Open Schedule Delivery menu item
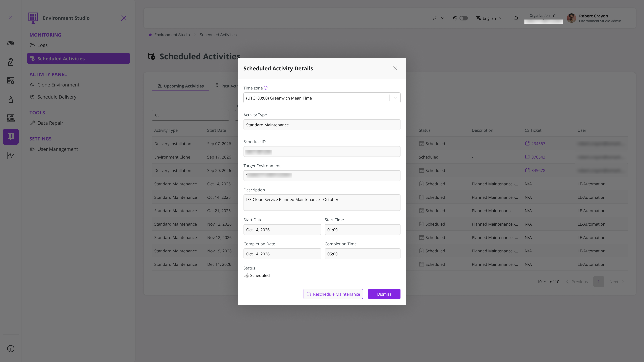This screenshot has width=644, height=362. pyautogui.click(x=53, y=97)
